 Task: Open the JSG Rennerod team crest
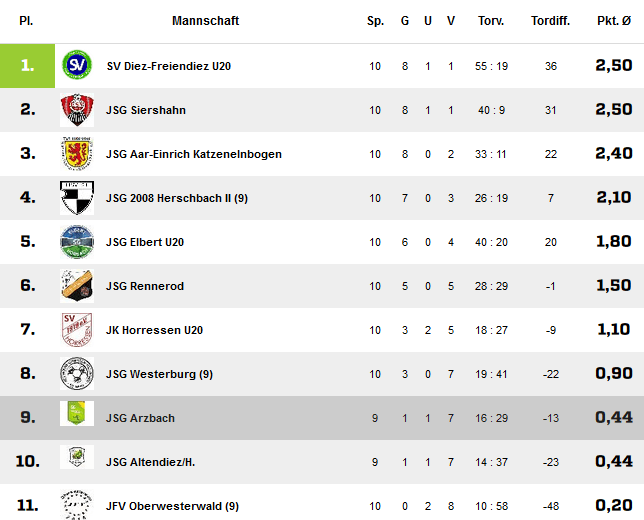point(77,285)
